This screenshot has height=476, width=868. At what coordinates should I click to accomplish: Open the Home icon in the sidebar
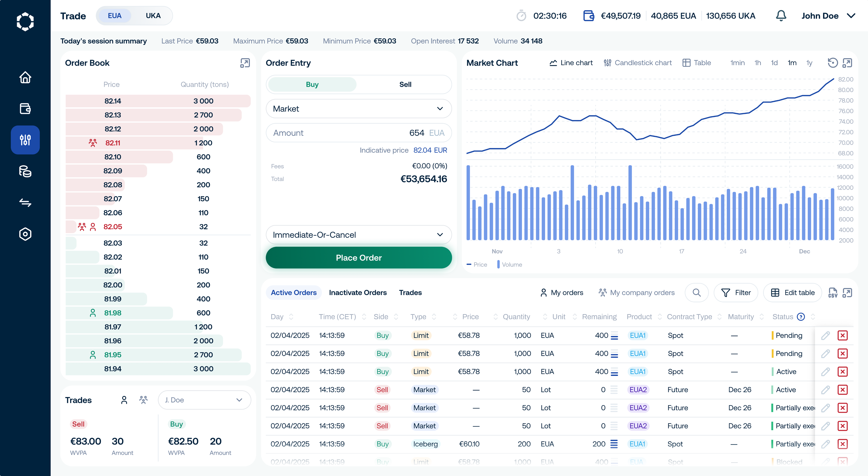[25, 78]
